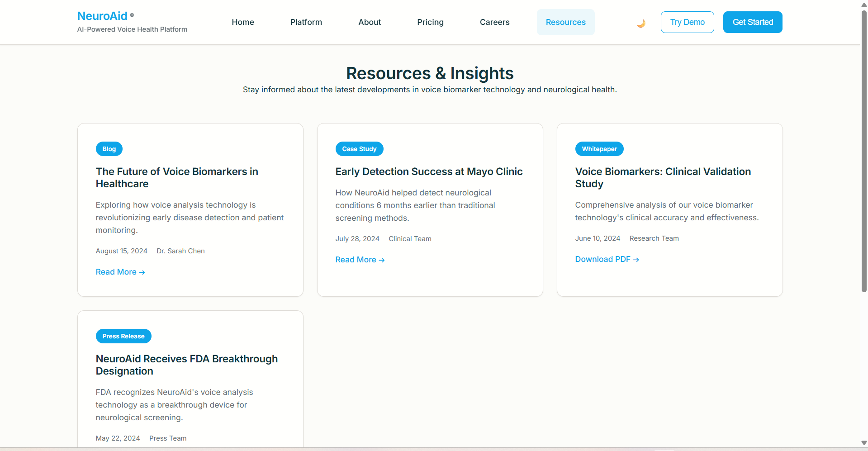Read More on Voice Biomarkers blog post
This screenshot has height=451, width=868.
pos(120,272)
